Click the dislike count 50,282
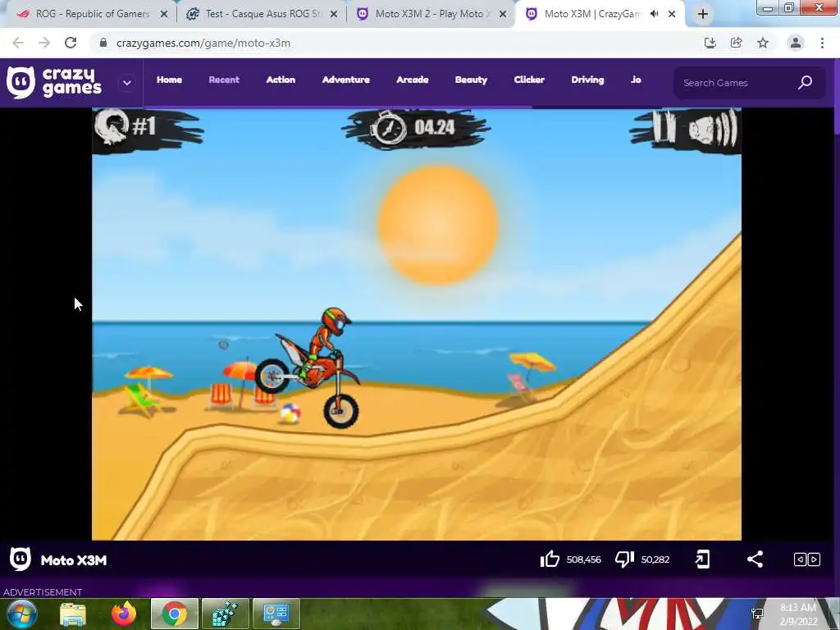The image size is (840, 630). click(x=655, y=559)
